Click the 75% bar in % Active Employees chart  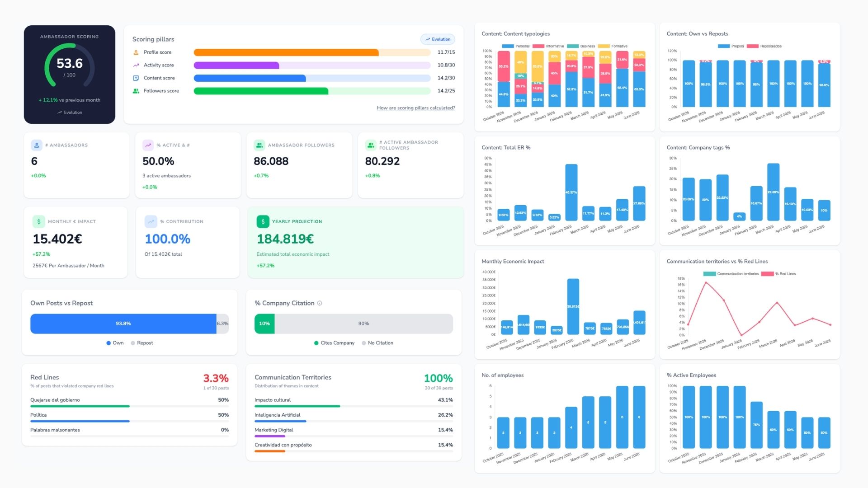point(756,425)
